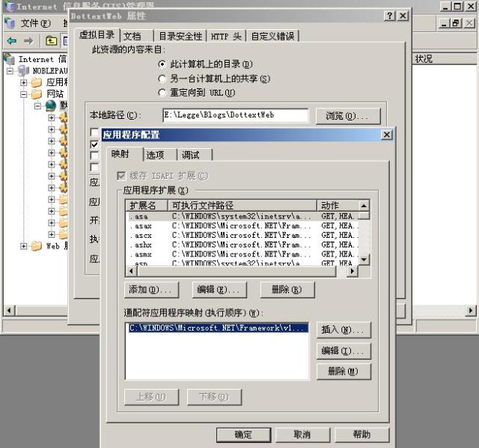This screenshot has width=479, height=448.
Task: Click right arrow of extensions horizontal scrollbar
Action: (353, 271)
